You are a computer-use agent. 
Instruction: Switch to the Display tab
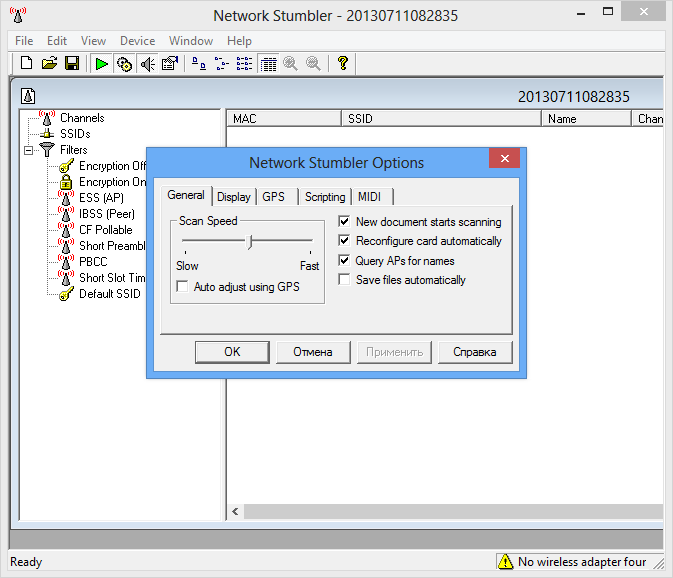click(x=234, y=197)
